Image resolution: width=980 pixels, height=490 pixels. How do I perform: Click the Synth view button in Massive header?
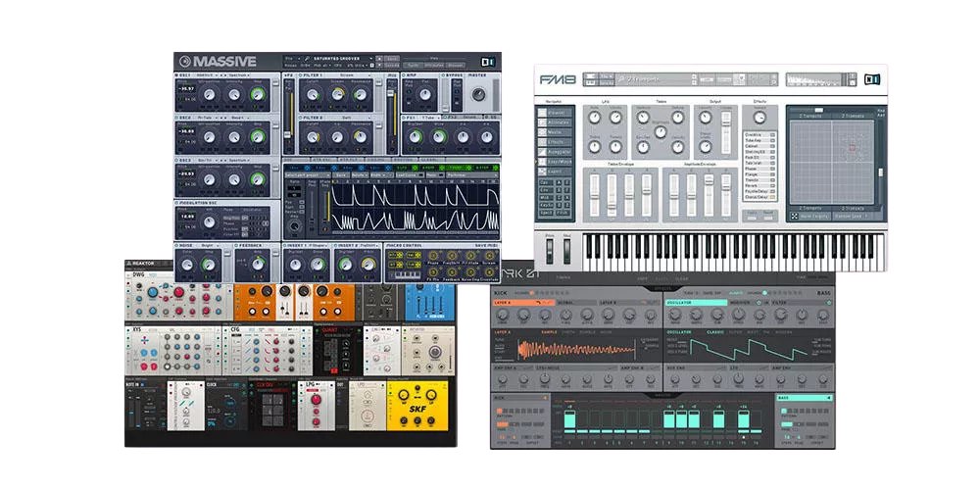412,65
